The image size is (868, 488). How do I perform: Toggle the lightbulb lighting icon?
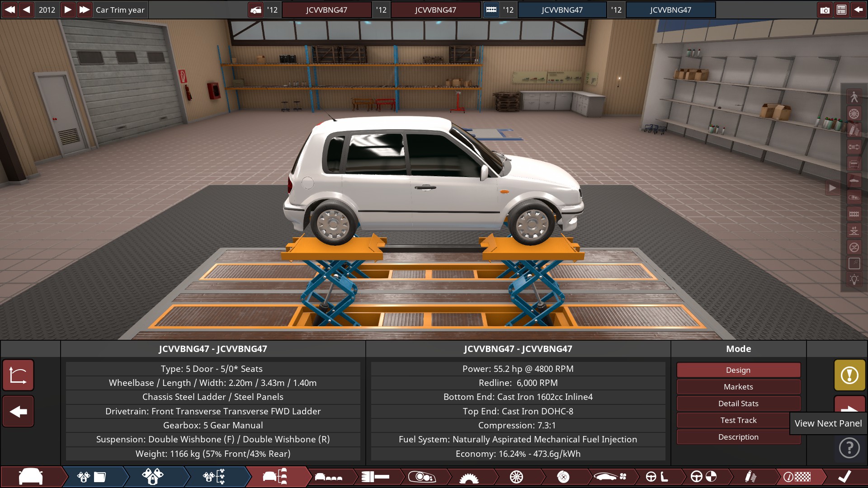(x=854, y=280)
